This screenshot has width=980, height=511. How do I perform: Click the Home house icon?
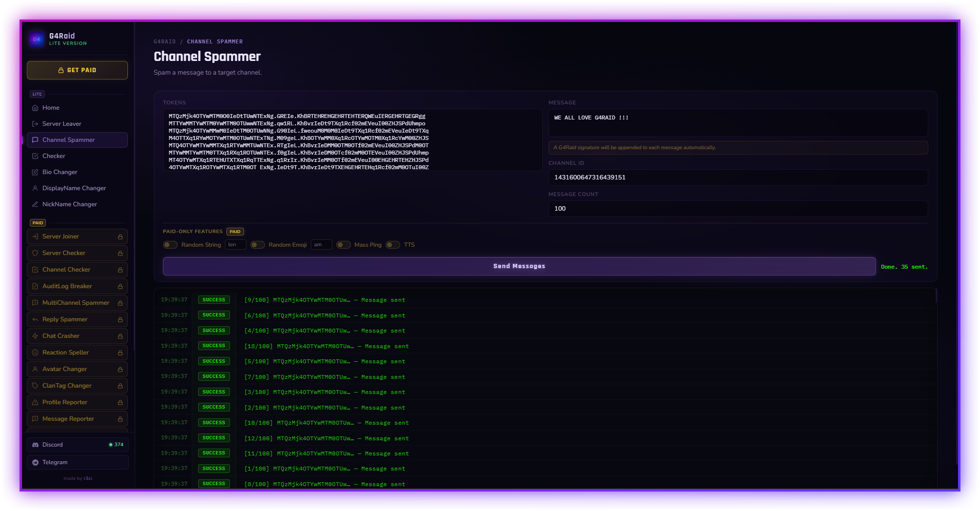(35, 108)
